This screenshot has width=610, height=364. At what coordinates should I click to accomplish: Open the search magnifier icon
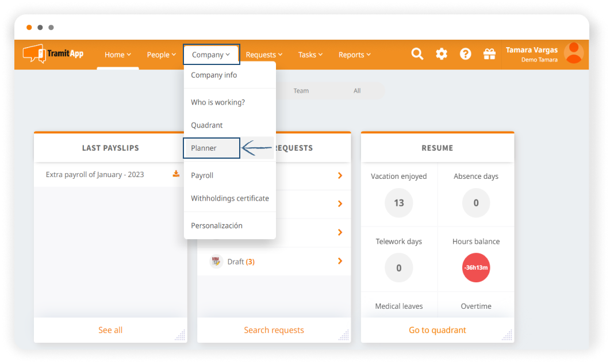[x=417, y=54]
